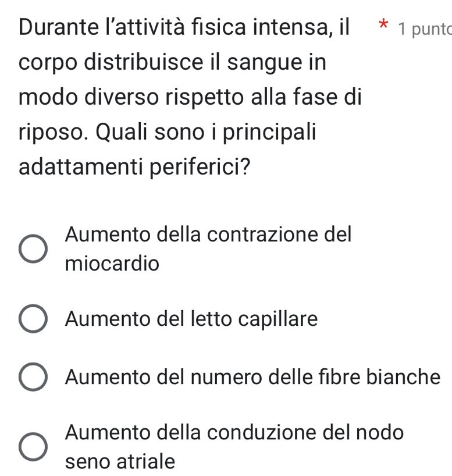Choose the "Aumento del letto capillare" radio button

pyautogui.click(x=33, y=319)
